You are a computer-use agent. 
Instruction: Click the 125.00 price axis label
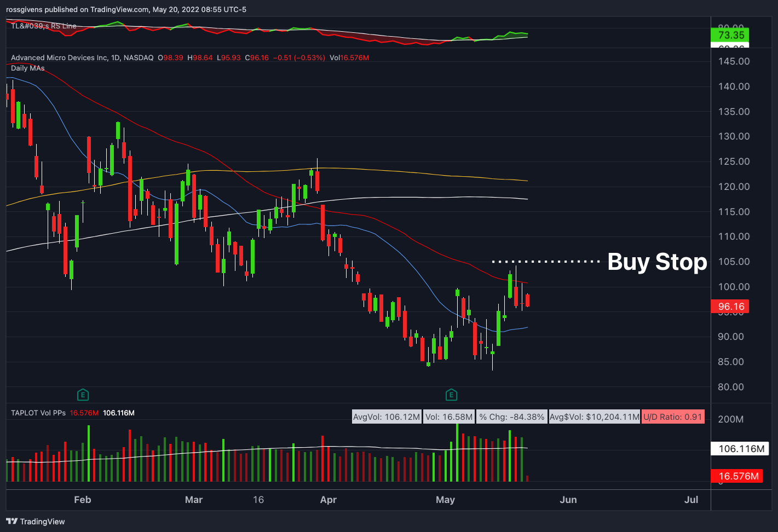pyautogui.click(x=734, y=161)
